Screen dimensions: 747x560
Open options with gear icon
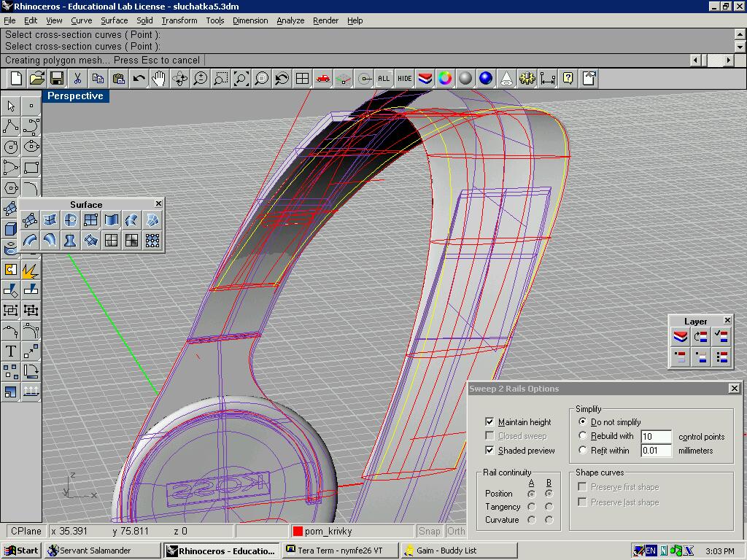tap(527, 79)
